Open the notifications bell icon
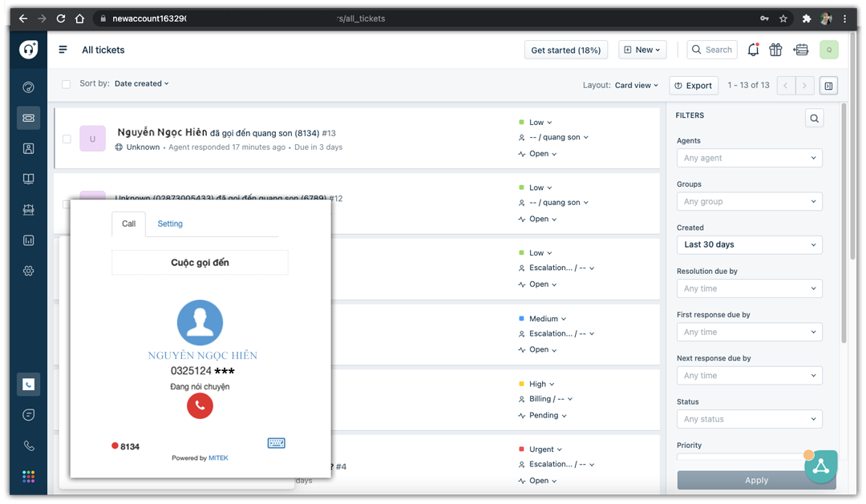The image size is (866, 504). tap(753, 50)
